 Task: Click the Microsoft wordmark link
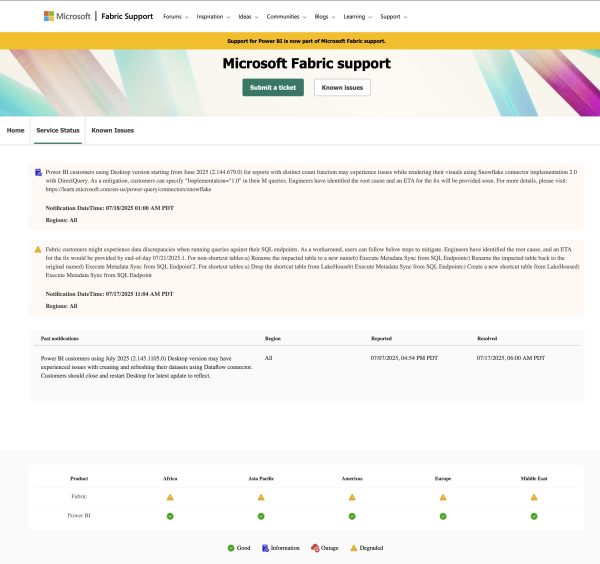click(x=73, y=16)
